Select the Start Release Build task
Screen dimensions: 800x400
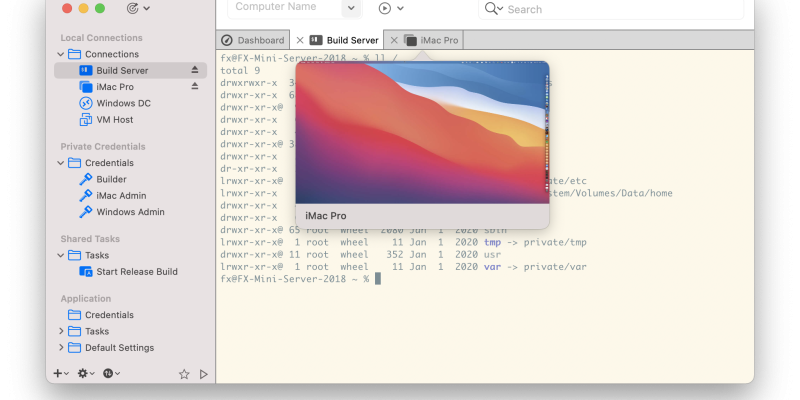136,271
